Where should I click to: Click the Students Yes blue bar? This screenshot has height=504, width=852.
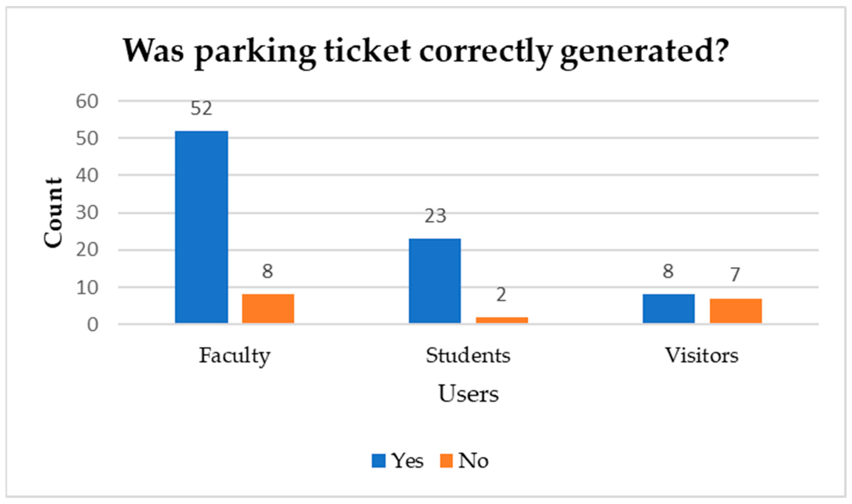pos(435,280)
